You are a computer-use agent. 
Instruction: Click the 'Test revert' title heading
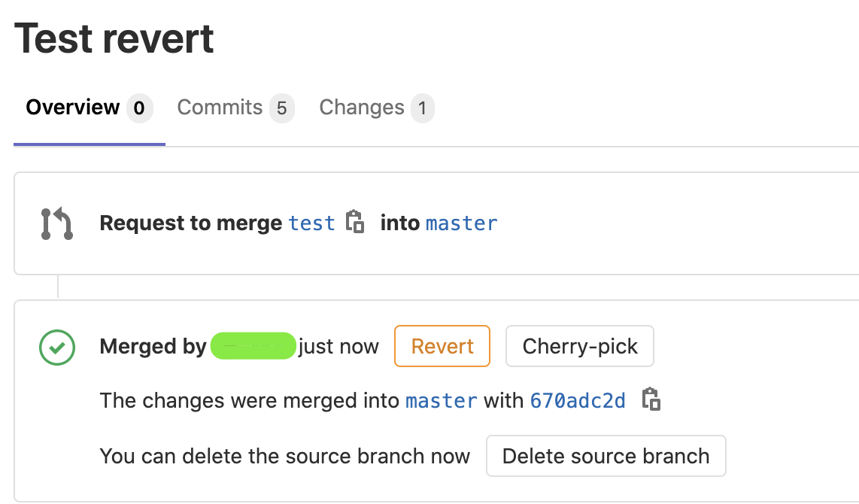click(114, 39)
